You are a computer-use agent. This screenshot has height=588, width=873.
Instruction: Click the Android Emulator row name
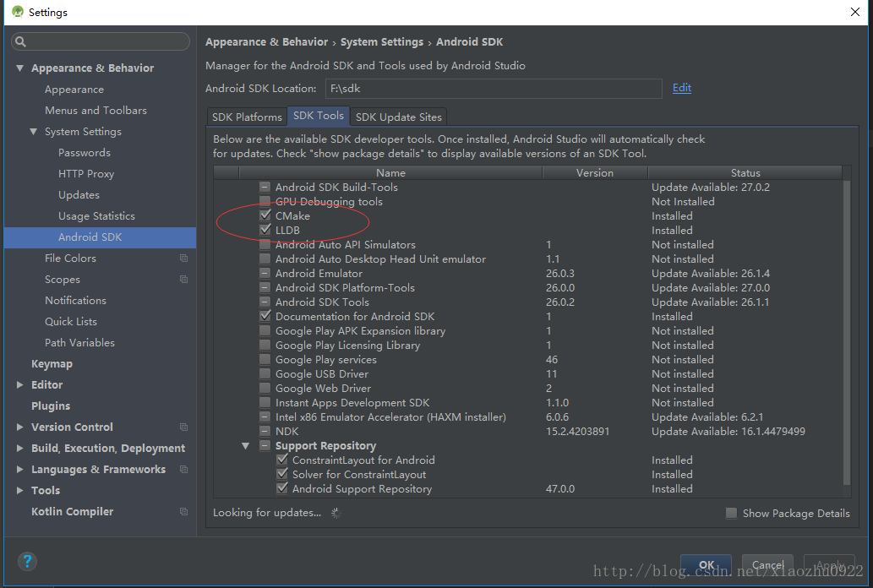pos(319,273)
